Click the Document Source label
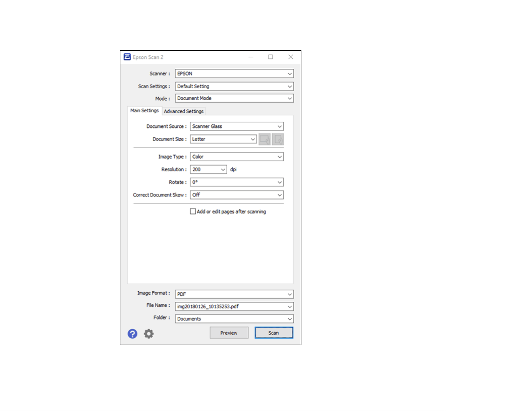532x411 pixels. pos(166,126)
